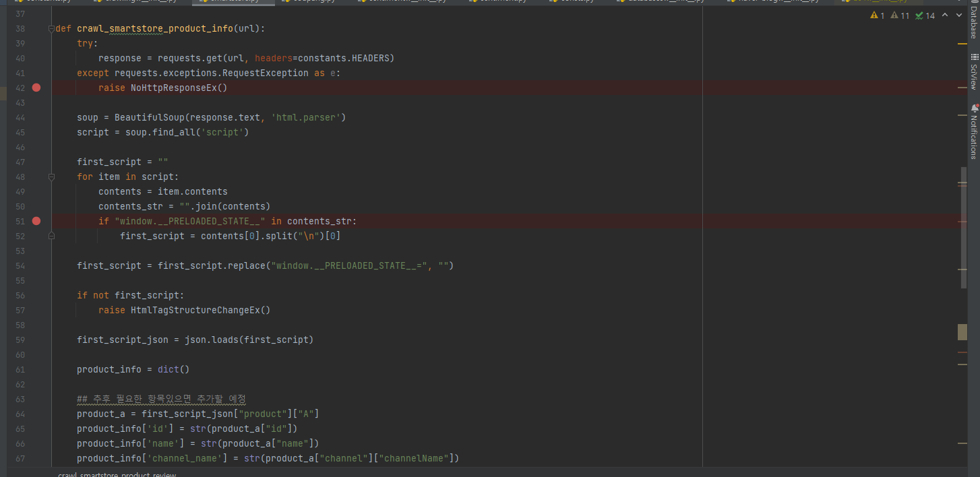The image size is (980, 477).
Task: Click the fold end marker on line 52
Action: click(51, 236)
